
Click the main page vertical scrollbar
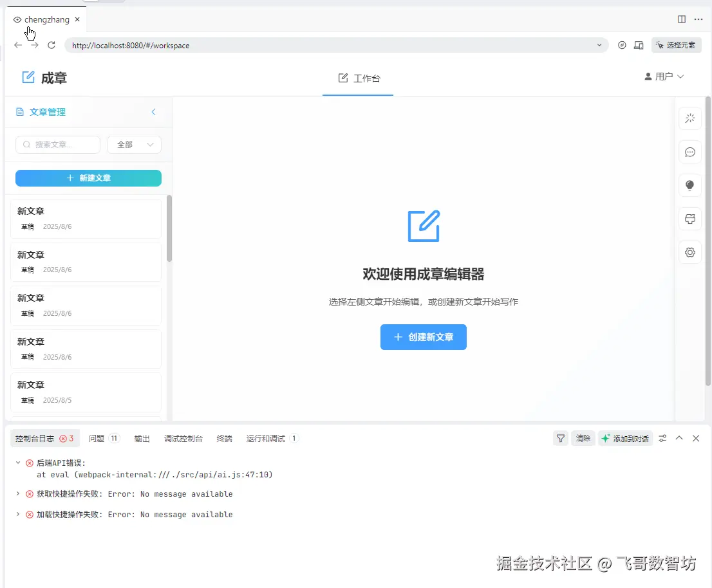pyautogui.click(x=707, y=241)
